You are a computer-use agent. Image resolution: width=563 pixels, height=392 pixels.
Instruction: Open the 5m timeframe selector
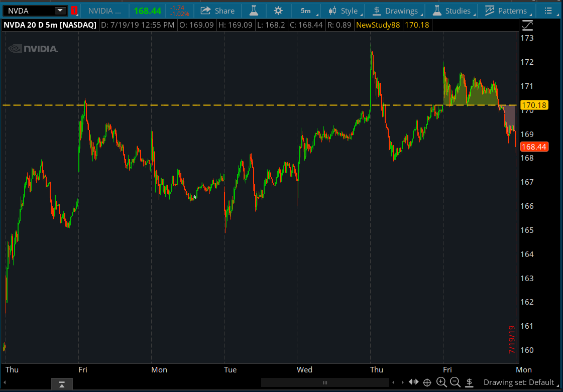(305, 11)
